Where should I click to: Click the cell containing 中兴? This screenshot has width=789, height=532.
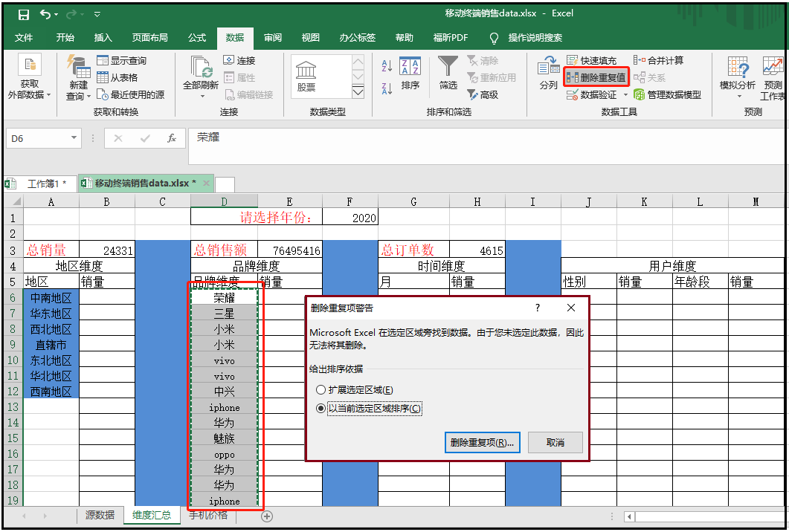click(x=225, y=392)
